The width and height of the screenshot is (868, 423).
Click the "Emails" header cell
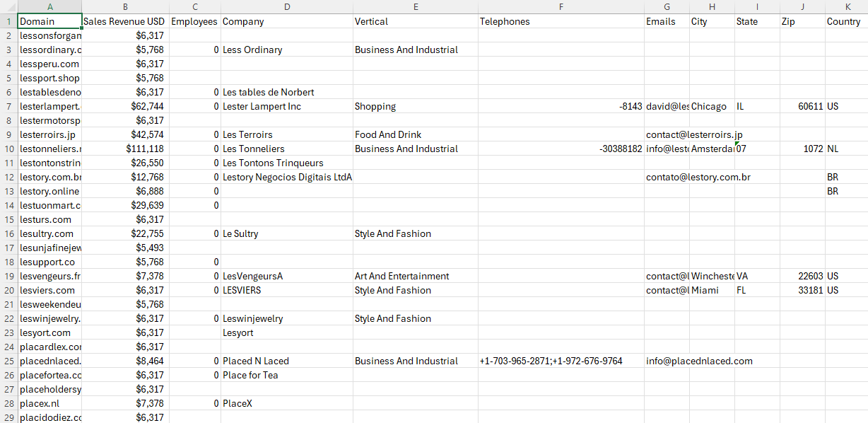pos(666,21)
